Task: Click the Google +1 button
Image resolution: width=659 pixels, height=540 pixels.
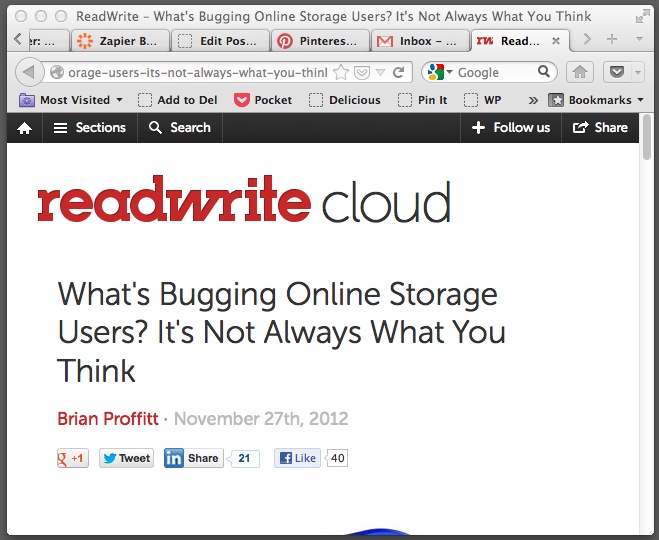Action: 73,458
